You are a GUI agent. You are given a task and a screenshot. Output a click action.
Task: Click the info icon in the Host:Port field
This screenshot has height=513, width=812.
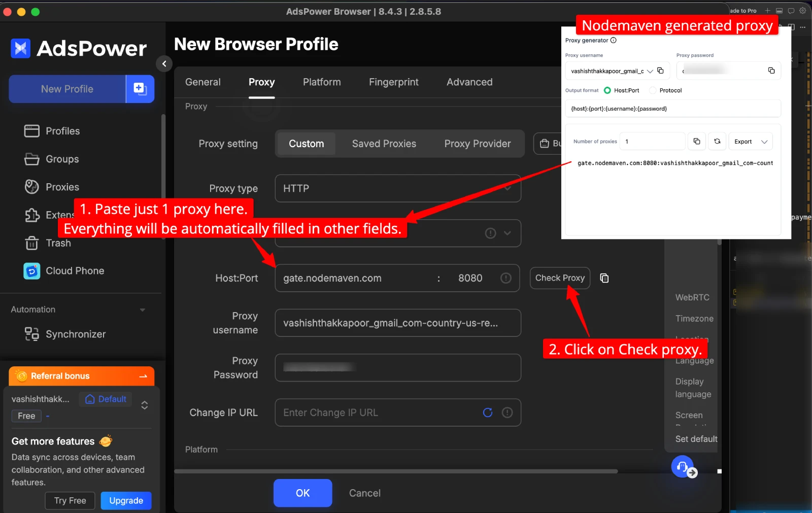pyautogui.click(x=505, y=278)
